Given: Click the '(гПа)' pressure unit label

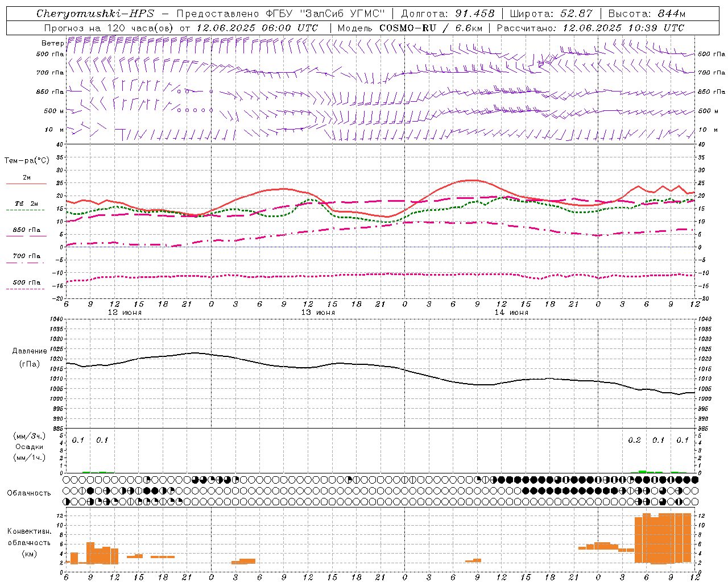Looking at the screenshot, I should [30, 364].
